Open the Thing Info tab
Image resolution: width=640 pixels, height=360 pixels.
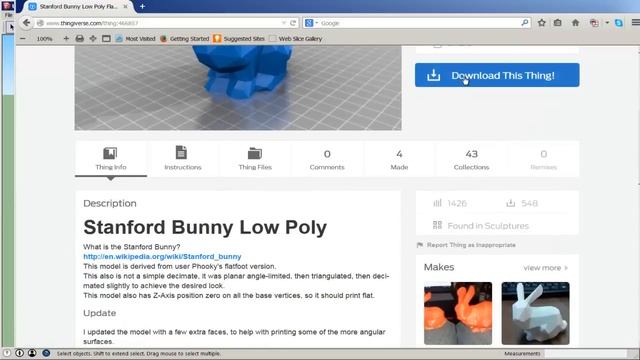click(x=111, y=159)
